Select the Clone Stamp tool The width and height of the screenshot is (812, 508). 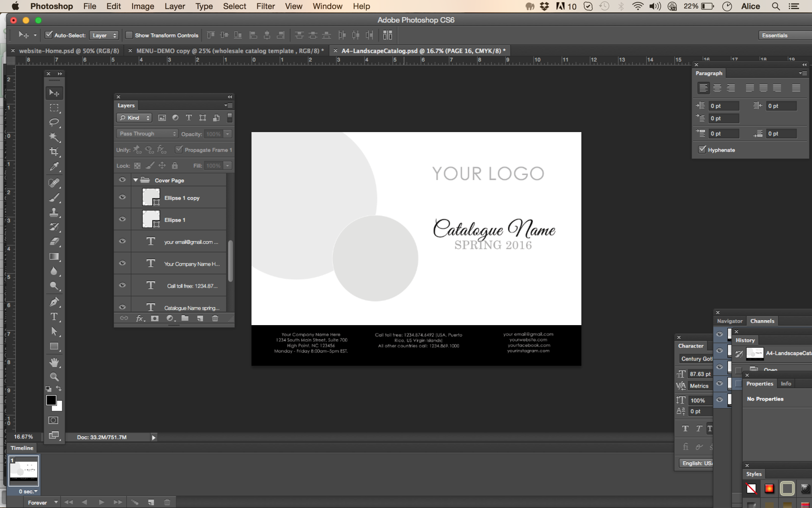[x=54, y=212]
